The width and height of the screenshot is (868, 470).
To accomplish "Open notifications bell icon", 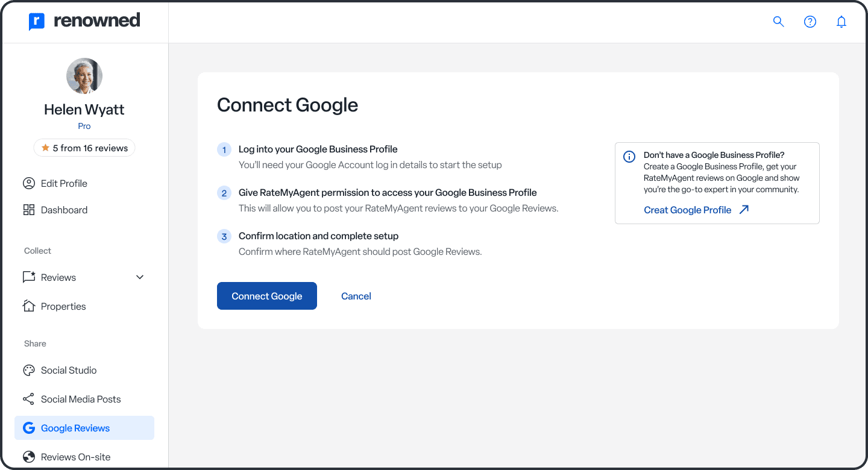I will tap(841, 22).
